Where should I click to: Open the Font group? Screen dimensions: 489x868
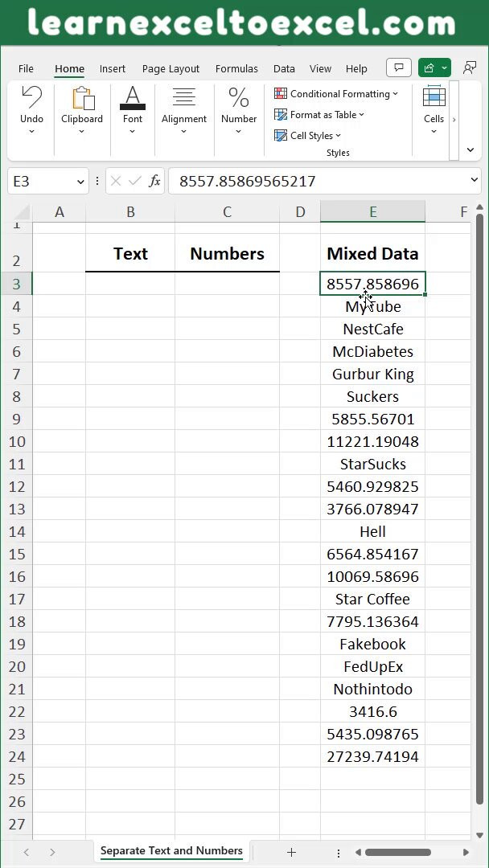click(133, 111)
